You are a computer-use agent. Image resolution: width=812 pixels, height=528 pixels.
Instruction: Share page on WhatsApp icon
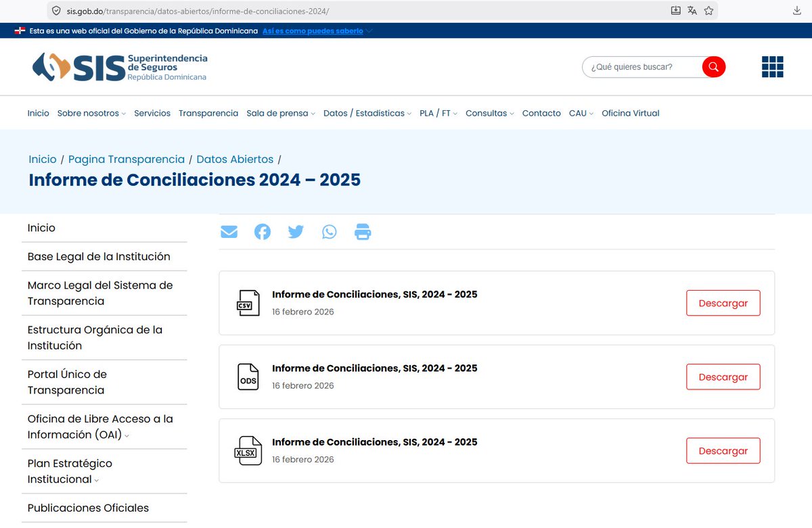330,232
